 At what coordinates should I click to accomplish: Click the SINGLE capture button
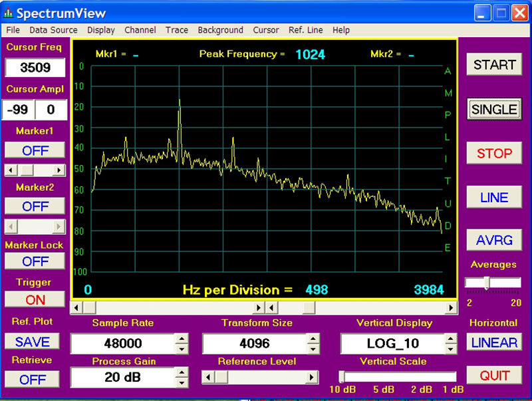click(x=494, y=109)
